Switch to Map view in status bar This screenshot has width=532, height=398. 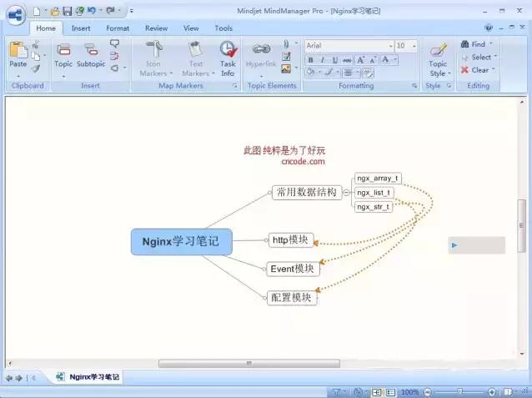tap(376, 392)
